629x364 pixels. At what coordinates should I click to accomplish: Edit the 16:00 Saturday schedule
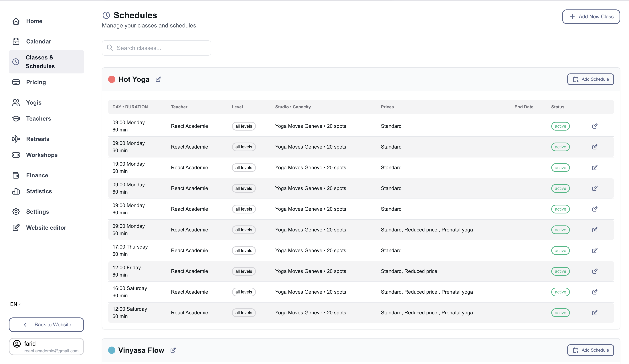pos(595,292)
